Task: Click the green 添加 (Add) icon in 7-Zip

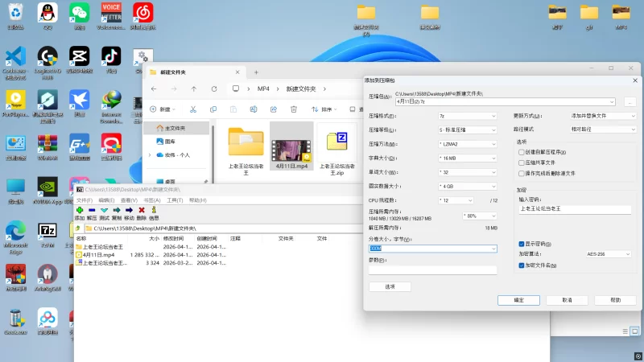Action: pos(80,210)
